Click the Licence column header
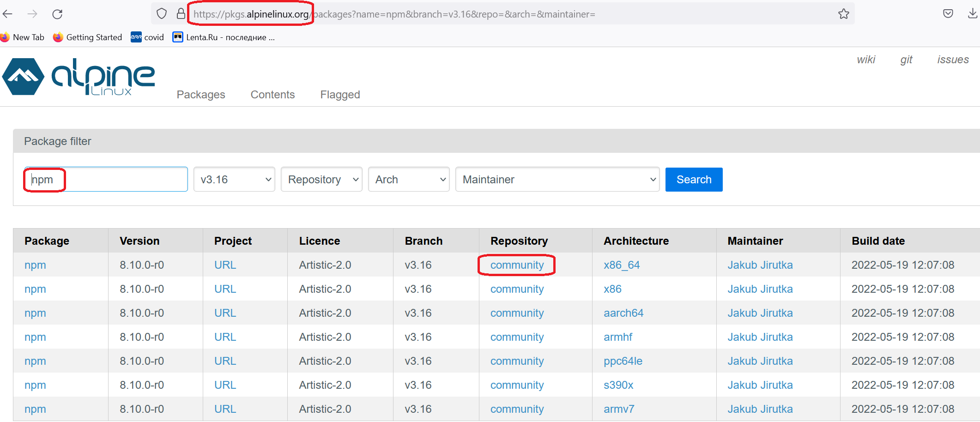This screenshot has width=980, height=422. [319, 241]
